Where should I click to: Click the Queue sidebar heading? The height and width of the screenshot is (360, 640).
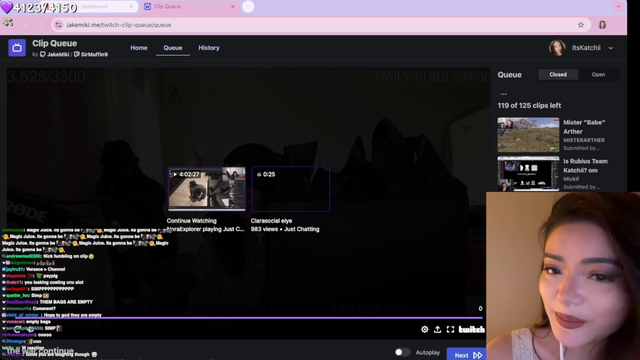509,75
